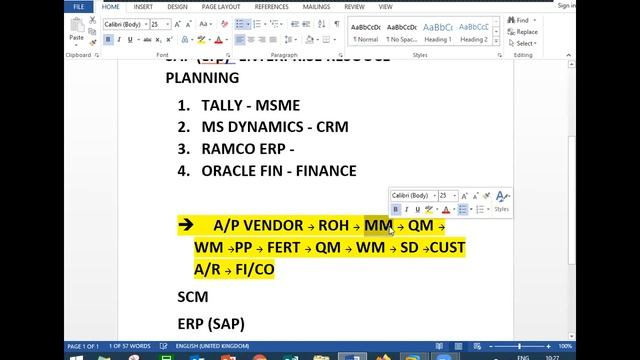Click Decrease Indent icon in Paragraph group
640x360 pixels.
[295, 24]
